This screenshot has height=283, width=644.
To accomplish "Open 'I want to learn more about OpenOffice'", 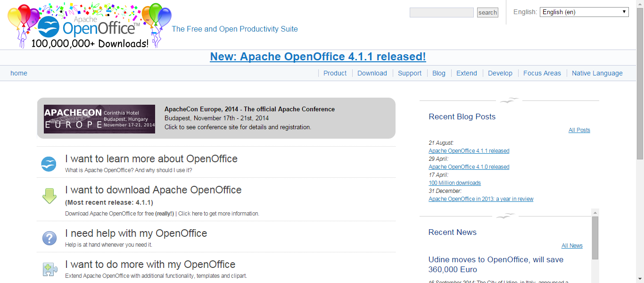I will [151, 158].
